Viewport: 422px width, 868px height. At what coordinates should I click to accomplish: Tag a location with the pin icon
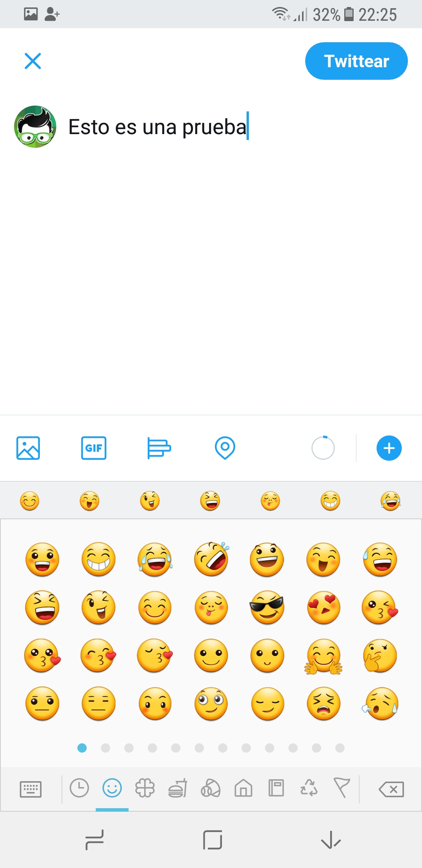pos(225,448)
